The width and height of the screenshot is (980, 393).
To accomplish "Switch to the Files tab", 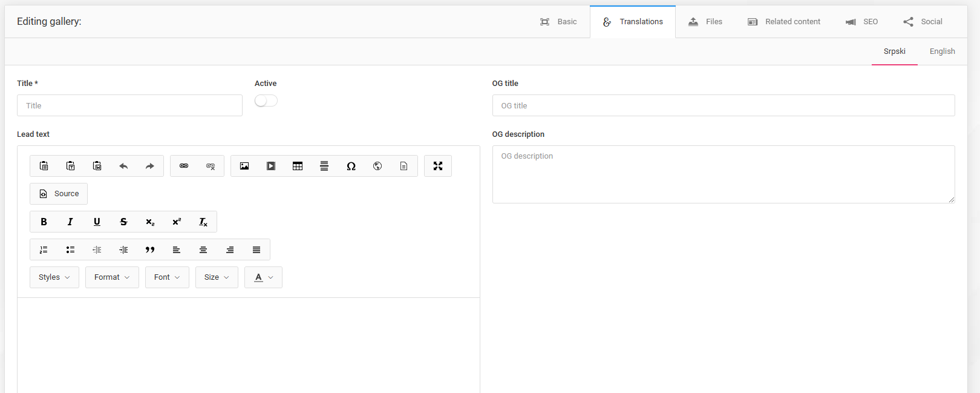I will coord(705,22).
